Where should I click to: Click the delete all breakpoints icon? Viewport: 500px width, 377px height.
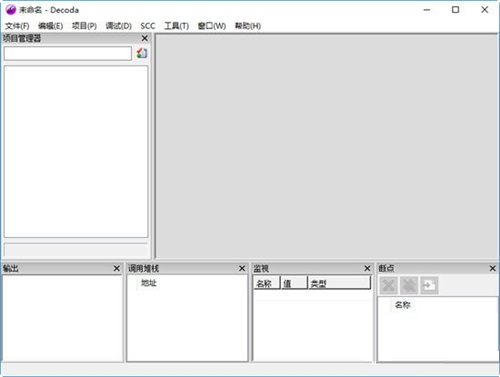[x=409, y=285]
